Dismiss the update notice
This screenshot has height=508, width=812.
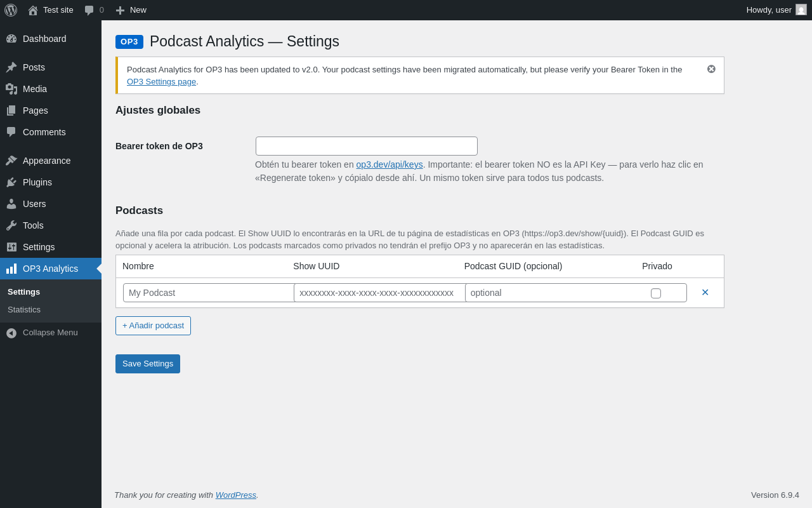(711, 69)
